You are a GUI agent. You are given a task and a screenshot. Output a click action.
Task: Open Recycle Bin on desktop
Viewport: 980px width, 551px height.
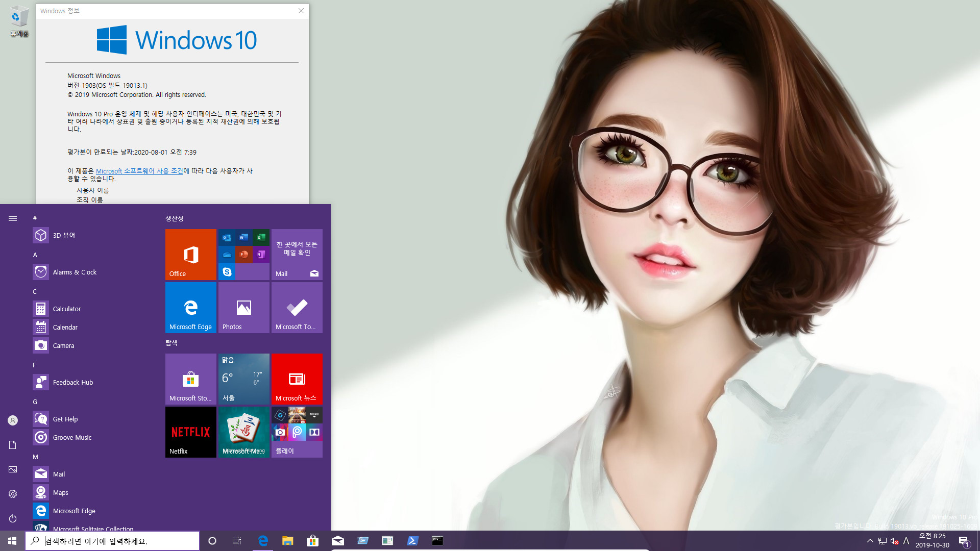19,21
